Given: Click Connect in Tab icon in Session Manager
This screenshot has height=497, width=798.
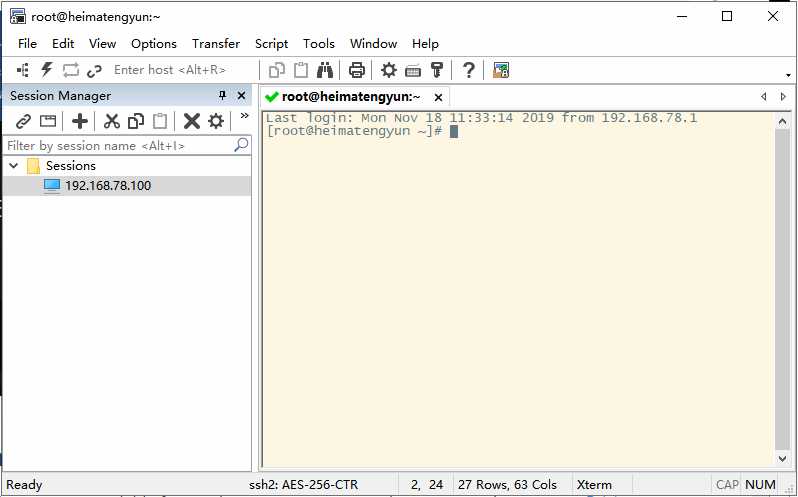Looking at the screenshot, I should point(48,121).
